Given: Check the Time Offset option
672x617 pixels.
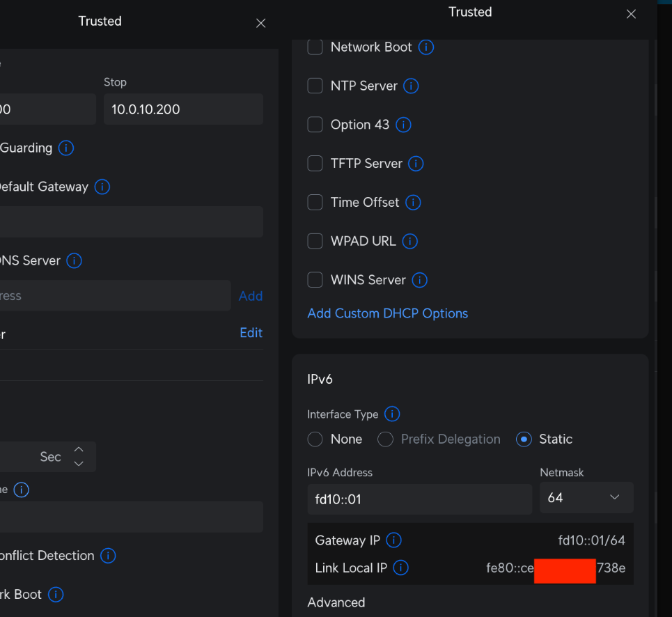Looking at the screenshot, I should (x=315, y=203).
